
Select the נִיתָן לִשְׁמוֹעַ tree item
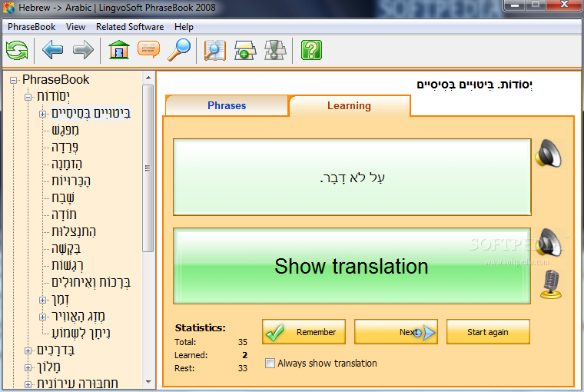point(81,333)
